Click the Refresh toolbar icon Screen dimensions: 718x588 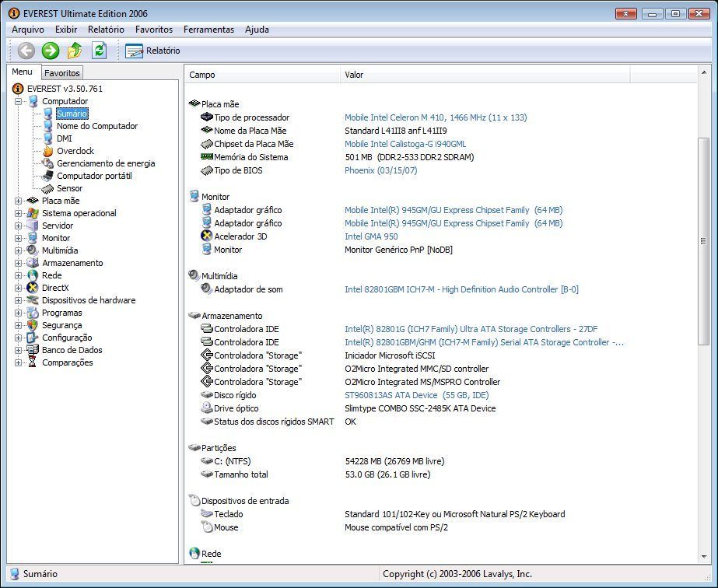coord(99,51)
